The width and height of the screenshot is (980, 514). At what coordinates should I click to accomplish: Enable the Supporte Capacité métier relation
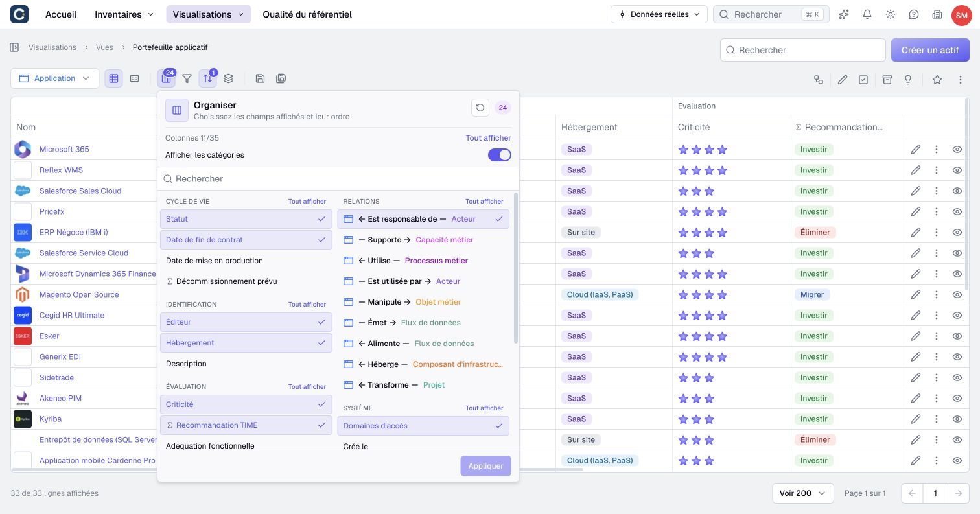click(x=423, y=240)
